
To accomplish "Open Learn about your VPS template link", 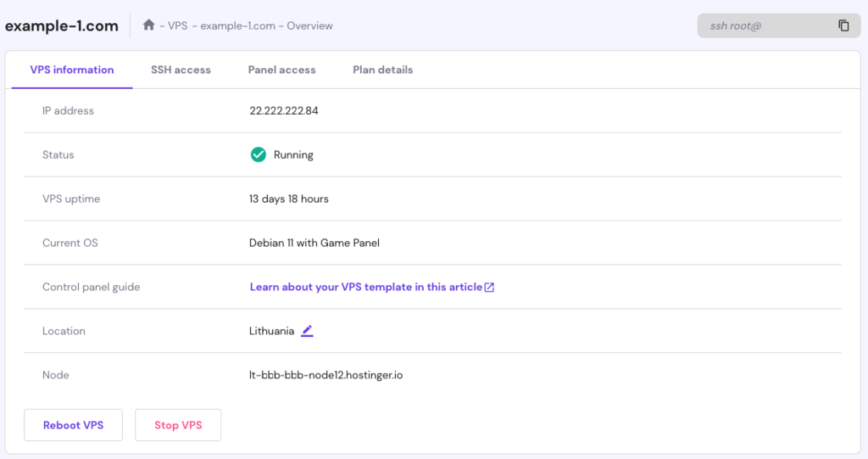I will (366, 287).
